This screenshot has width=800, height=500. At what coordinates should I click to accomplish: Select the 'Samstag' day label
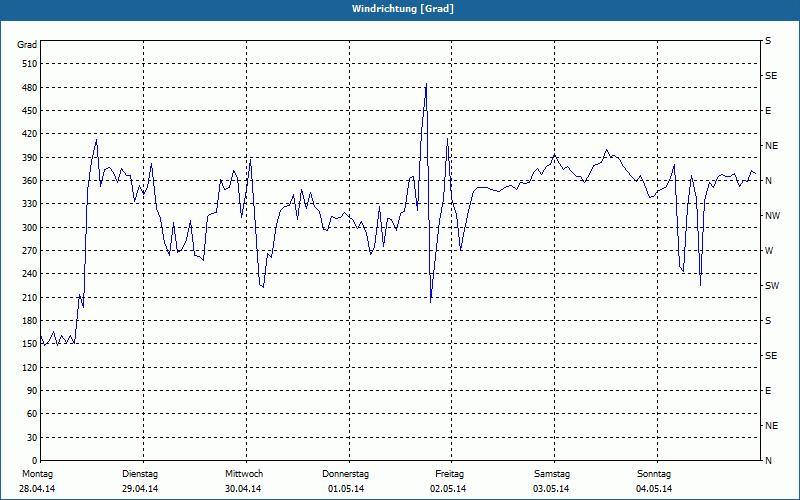[552, 474]
